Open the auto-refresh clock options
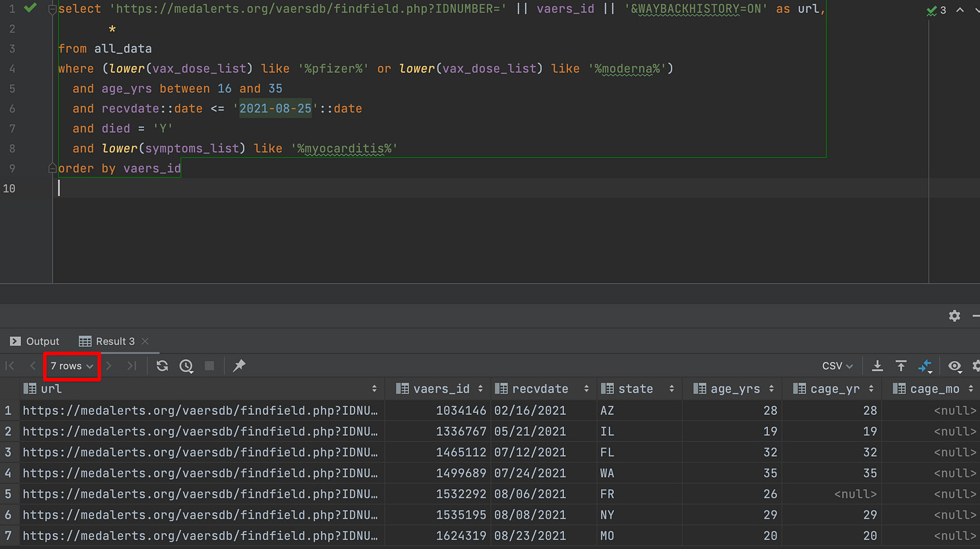Image resolution: width=980 pixels, height=549 pixels. (x=186, y=366)
